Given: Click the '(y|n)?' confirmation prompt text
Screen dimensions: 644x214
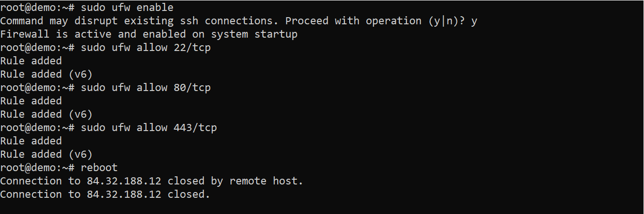Looking at the screenshot, I should [447, 21].
